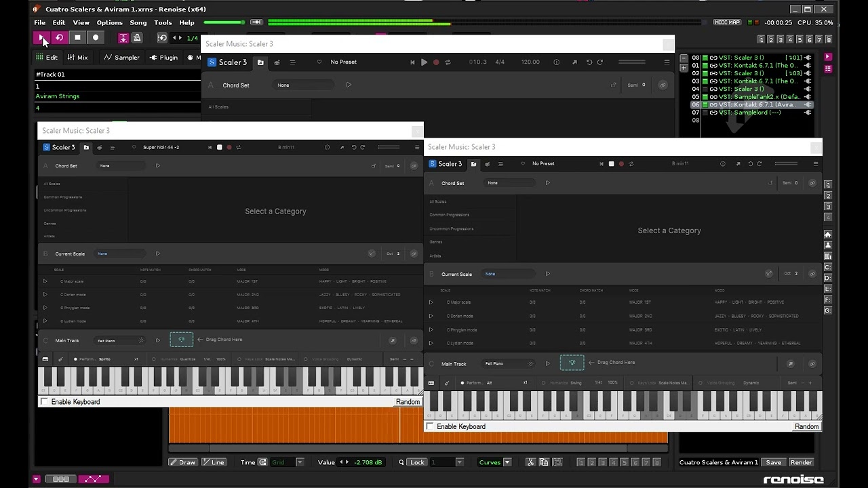Enable Renoise record/edit mode button

click(x=96, y=38)
